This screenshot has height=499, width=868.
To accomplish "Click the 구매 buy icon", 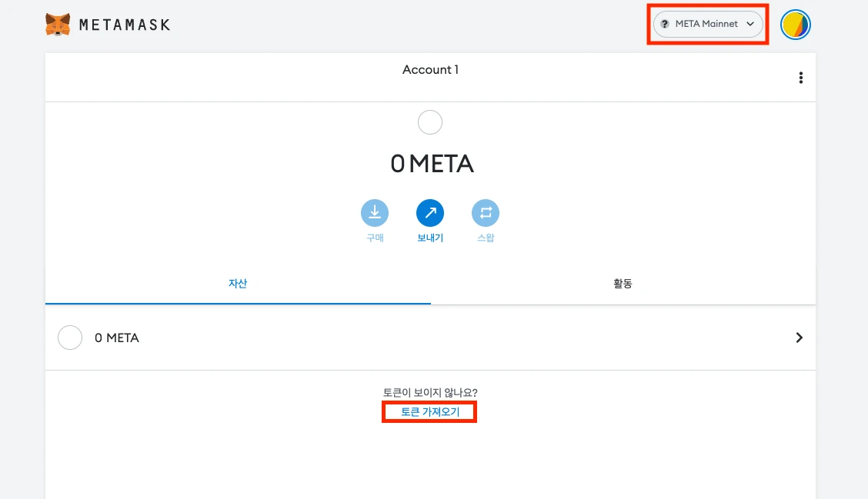I will pyautogui.click(x=375, y=213).
